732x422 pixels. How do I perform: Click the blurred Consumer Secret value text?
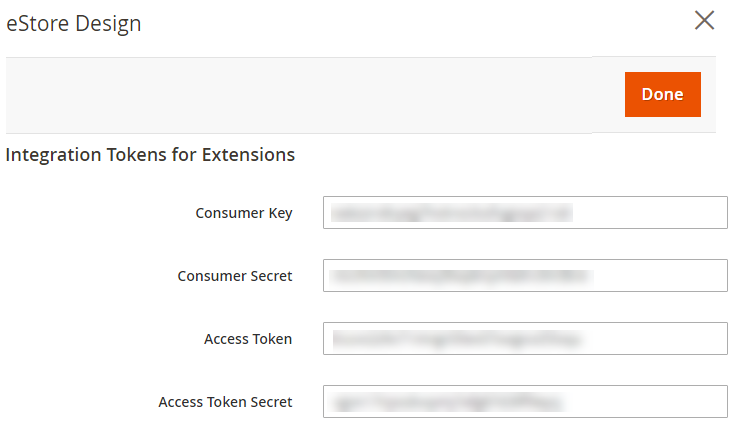coord(460,276)
